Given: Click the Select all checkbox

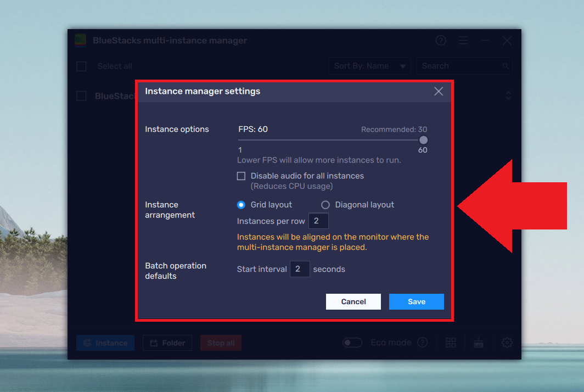Looking at the screenshot, I should 81,65.
